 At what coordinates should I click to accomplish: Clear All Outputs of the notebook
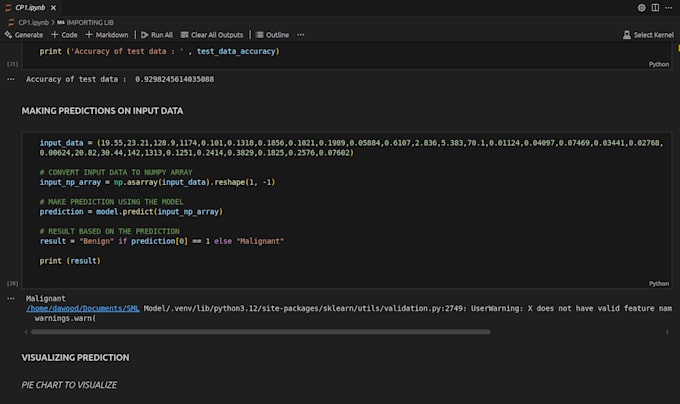click(213, 34)
